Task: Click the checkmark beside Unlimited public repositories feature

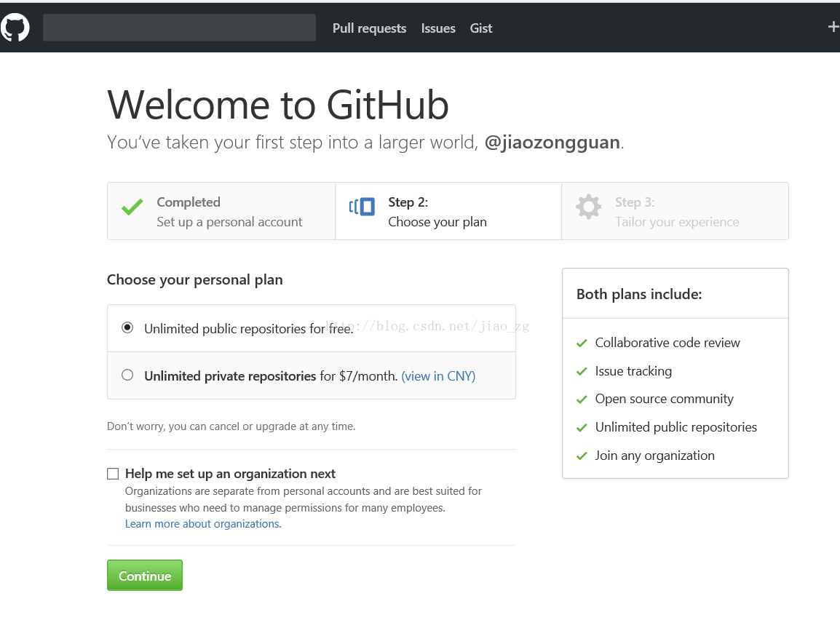Action: [x=582, y=428]
